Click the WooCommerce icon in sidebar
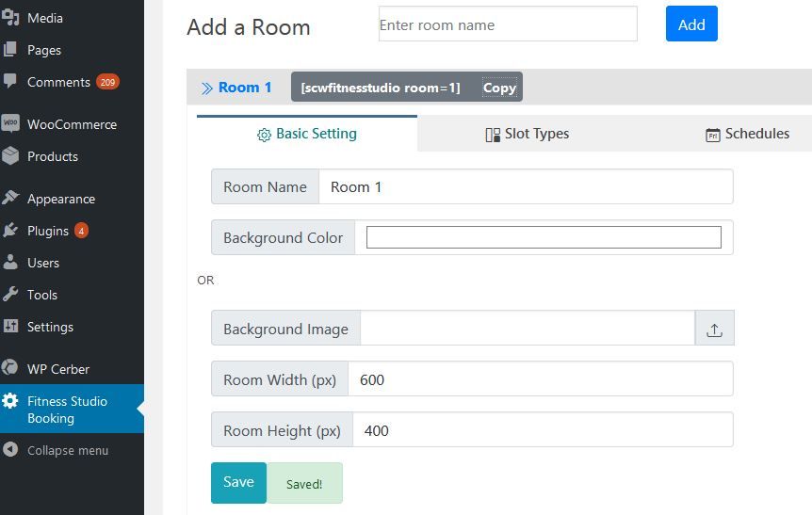812x515 pixels. click(10, 123)
